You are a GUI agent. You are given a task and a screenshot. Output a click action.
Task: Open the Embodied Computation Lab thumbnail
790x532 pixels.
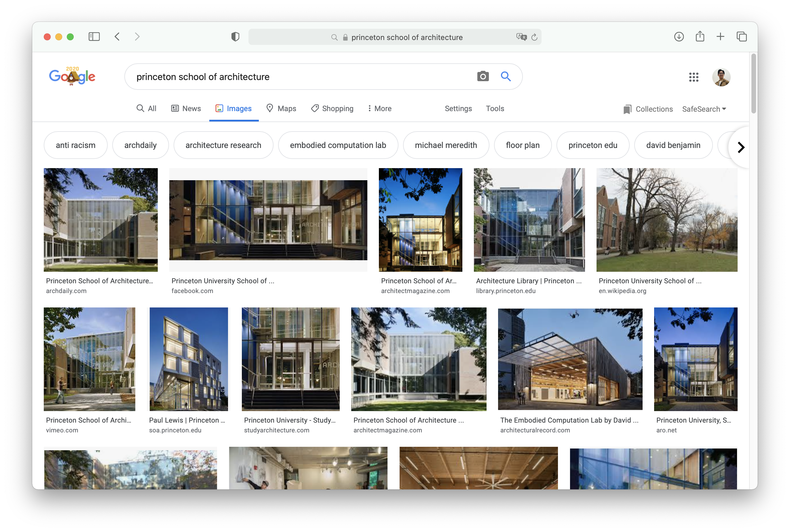click(x=570, y=359)
